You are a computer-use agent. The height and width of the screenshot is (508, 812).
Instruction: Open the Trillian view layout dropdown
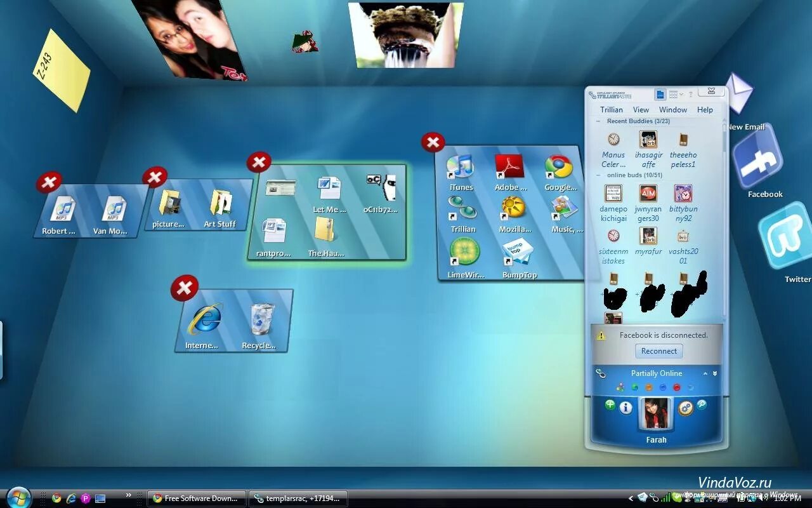676,94
